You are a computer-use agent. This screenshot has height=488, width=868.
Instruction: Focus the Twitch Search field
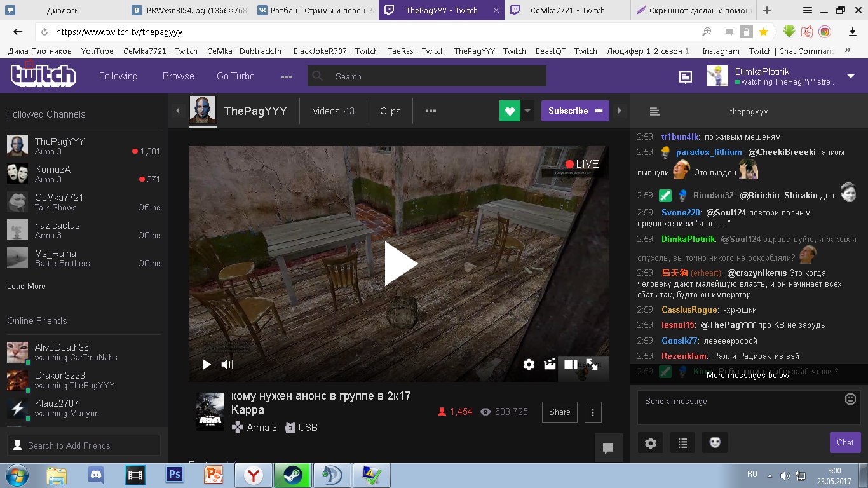(427, 76)
